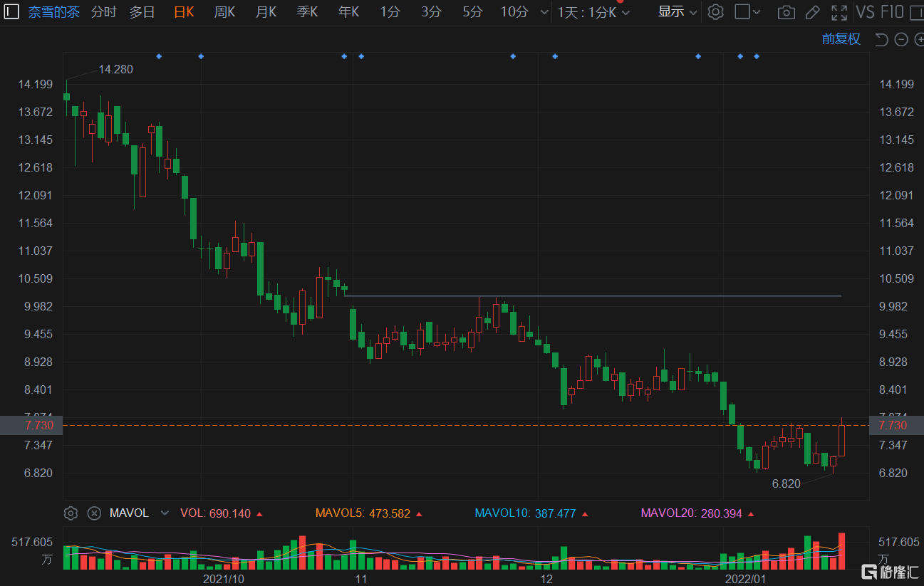Toggle fullscreen chart view
This screenshot has height=586, width=924.
[840, 12]
